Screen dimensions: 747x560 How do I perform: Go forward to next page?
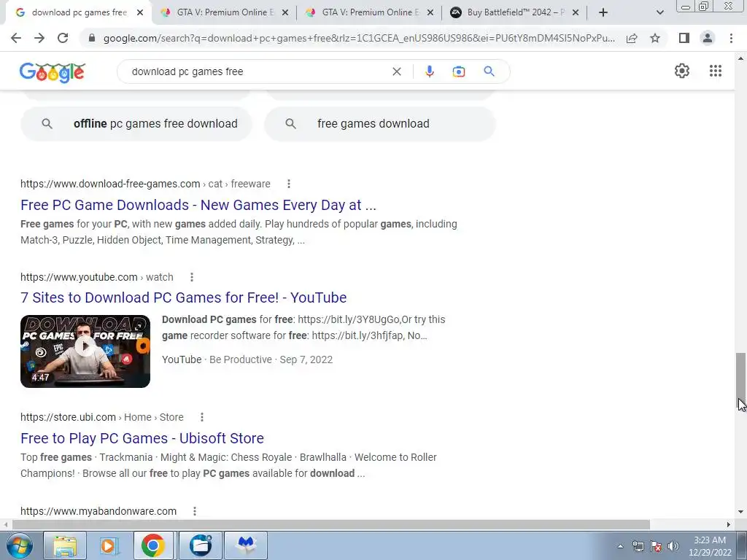(39, 38)
